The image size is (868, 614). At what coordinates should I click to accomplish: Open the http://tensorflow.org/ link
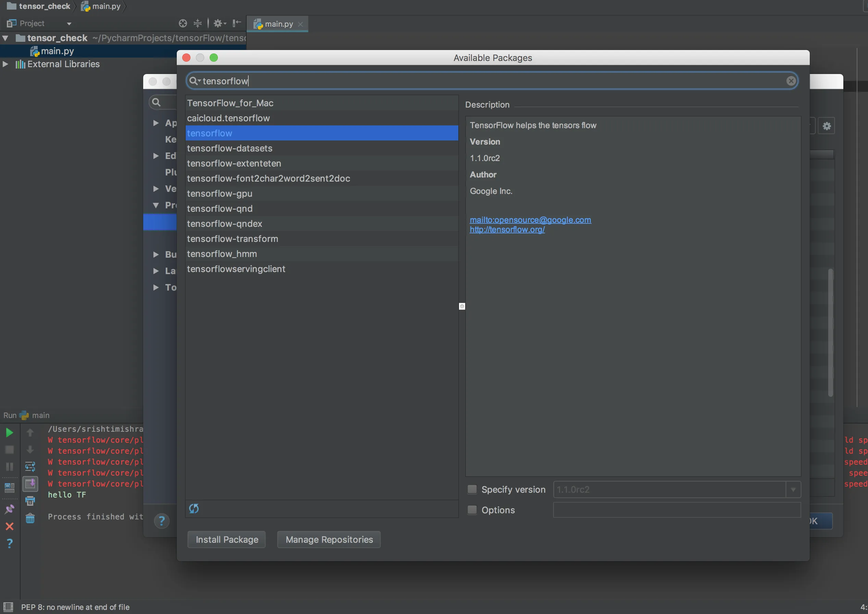507,230
